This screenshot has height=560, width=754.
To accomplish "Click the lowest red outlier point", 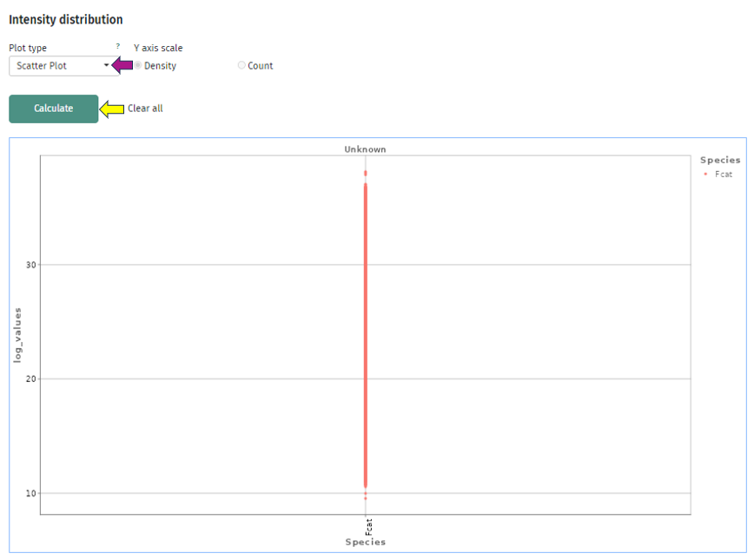I will coord(365,497).
